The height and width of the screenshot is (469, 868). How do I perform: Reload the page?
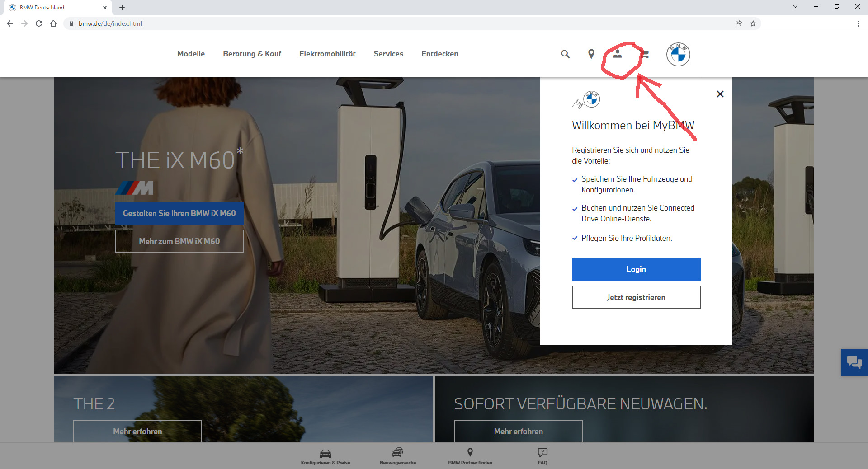[39, 23]
